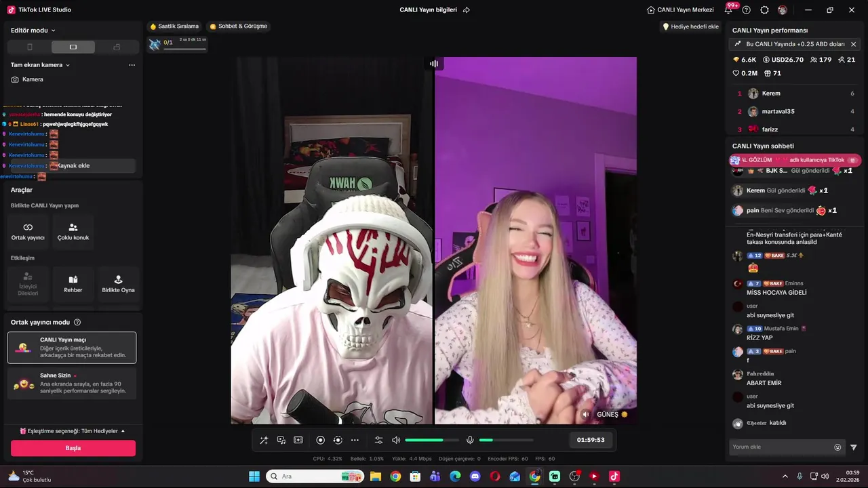Open audio mixer settings sliders icon
The width and height of the screenshot is (868, 488).
click(379, 440)
